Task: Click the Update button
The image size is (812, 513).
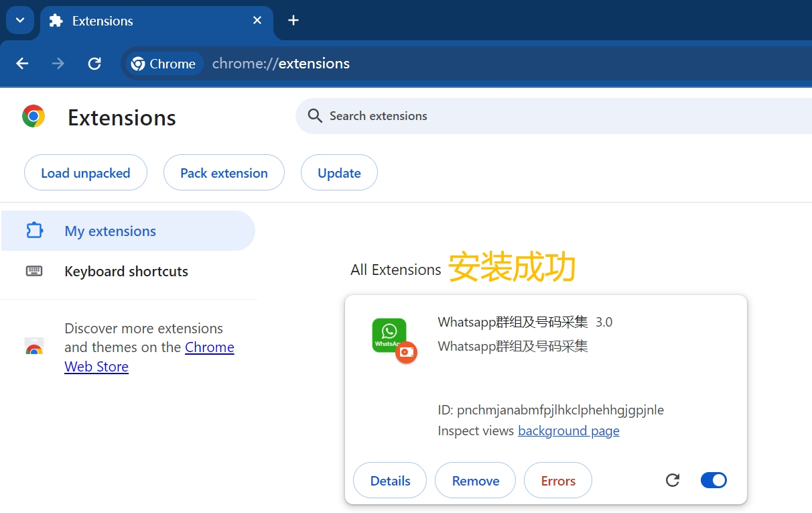Action: 339,173
